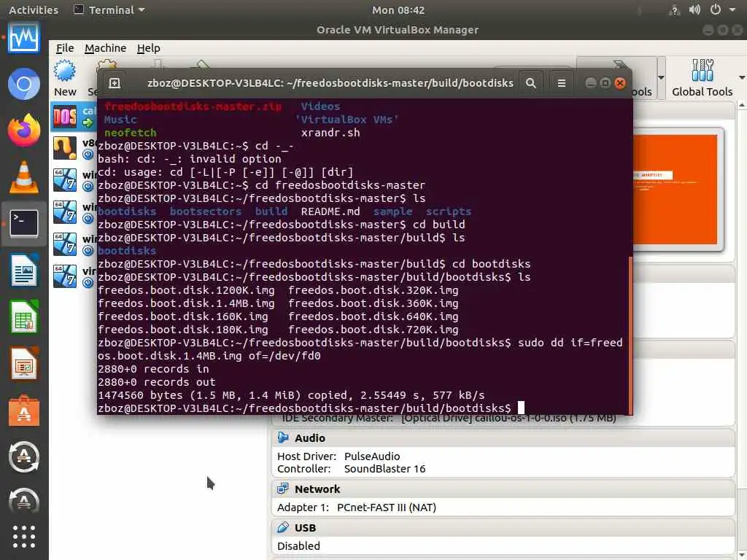Click the Audio section speaker icon
The image size is (747, 560).
(283, 437)
